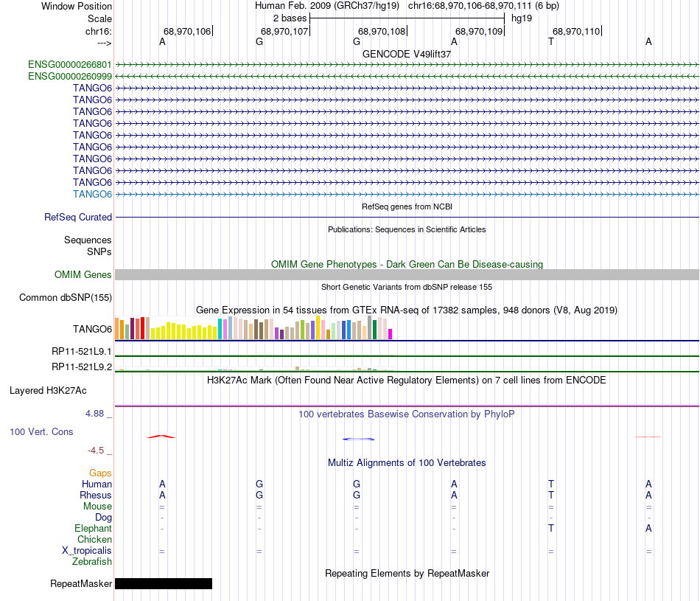700x601 pixels.
Task: Click the 68,970,109 position marker
Action: click(x=480, y=31)
